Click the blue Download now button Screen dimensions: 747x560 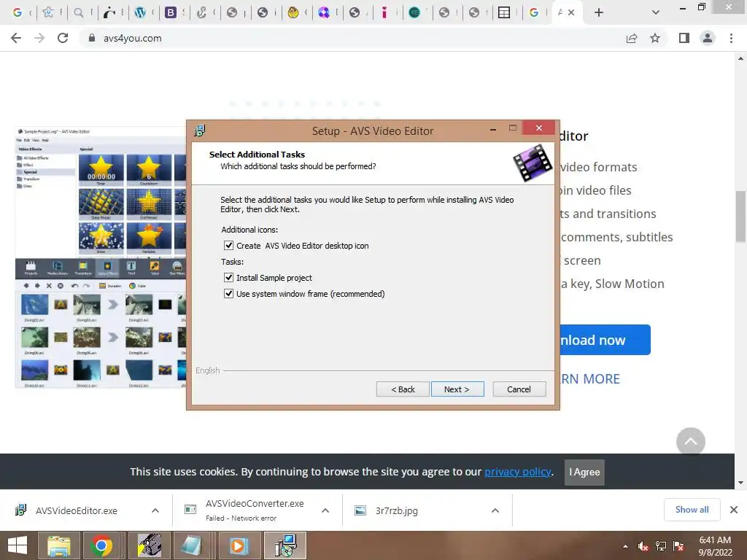605,340
